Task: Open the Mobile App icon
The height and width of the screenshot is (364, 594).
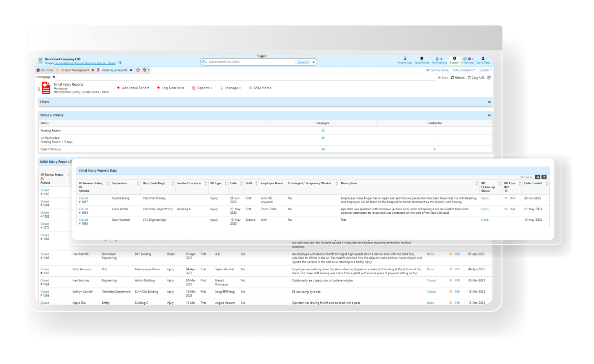Action: coord(404,60)
